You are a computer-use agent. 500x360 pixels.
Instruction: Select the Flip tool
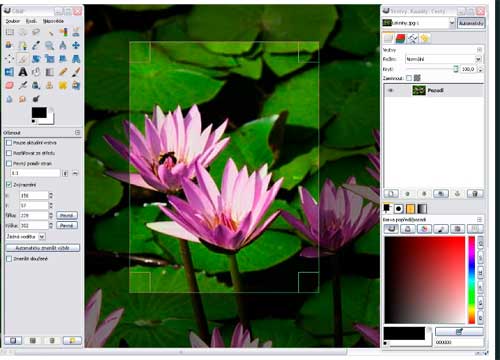(x=10, y=72)
